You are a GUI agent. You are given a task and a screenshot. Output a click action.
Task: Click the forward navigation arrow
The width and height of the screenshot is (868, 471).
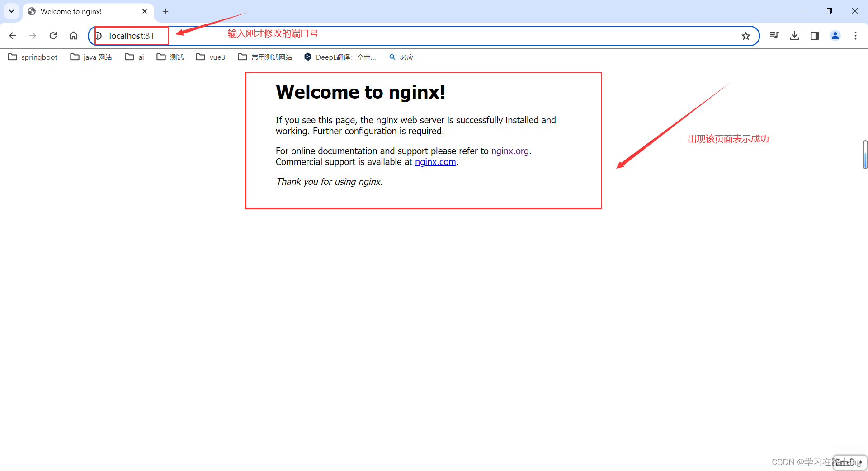coord(32,35)
